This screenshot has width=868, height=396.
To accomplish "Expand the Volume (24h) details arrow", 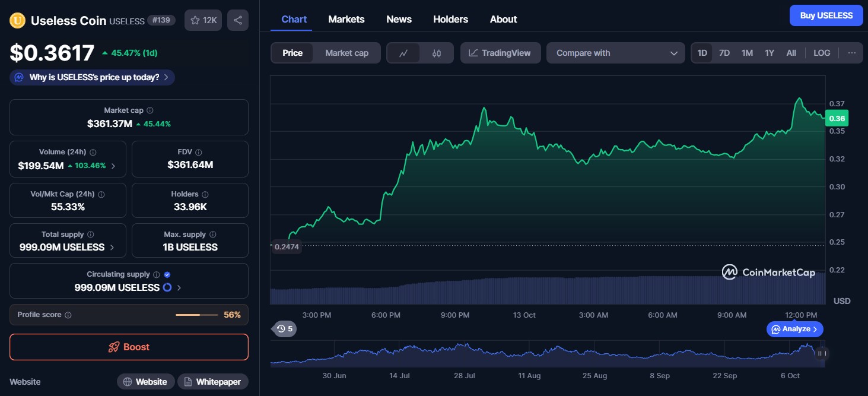I will (113, 166).
